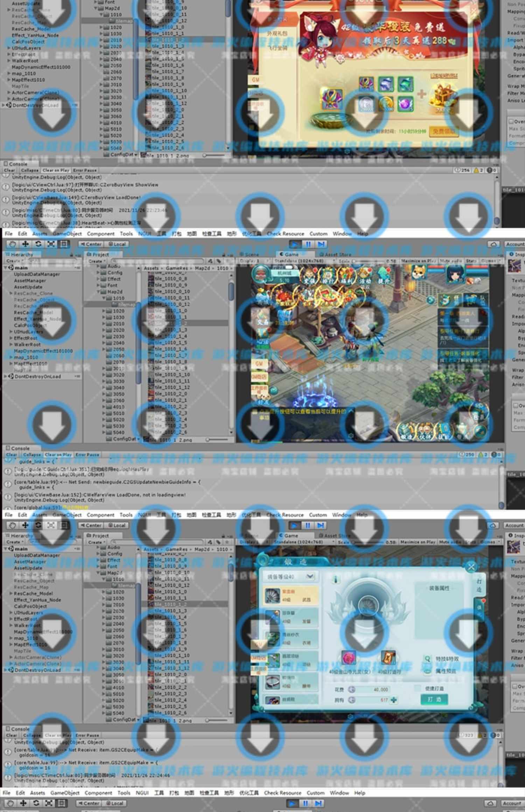
Task: Expand UIHudLayers in the town-map Hierarchy
Action: (11, 332)
